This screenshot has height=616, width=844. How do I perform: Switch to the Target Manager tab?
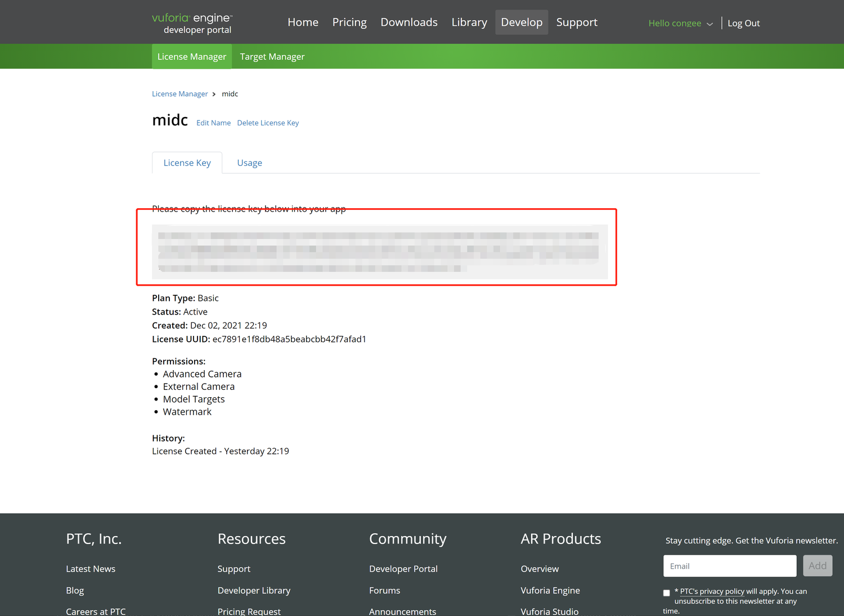(272, 57)
